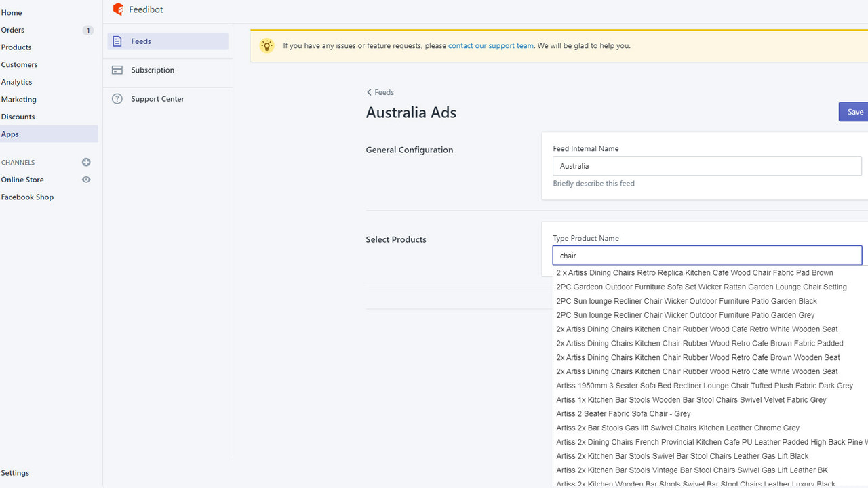Select 'Artiss 2 Seater Fabric Sofa Chair - Grey'

point(623,413)
